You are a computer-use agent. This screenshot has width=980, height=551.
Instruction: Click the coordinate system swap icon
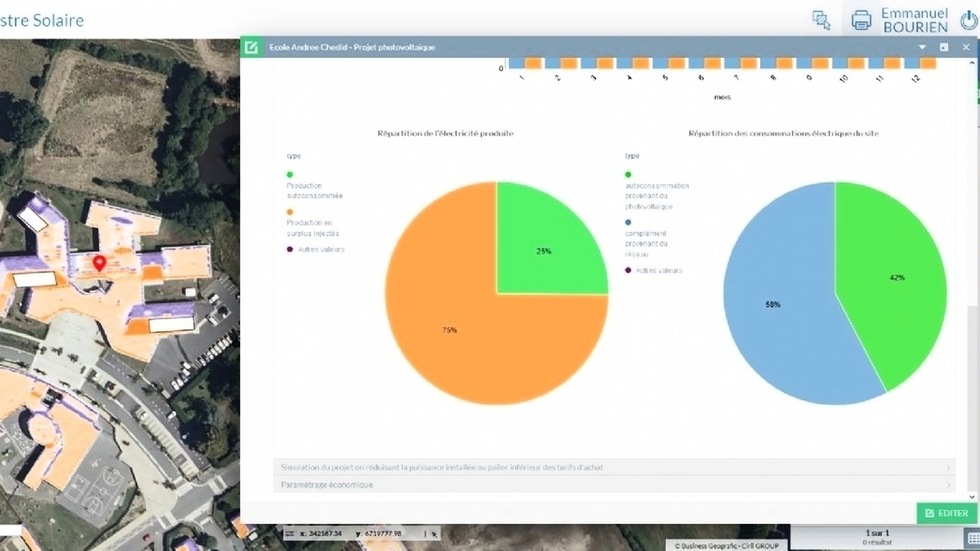coord(290,533)
